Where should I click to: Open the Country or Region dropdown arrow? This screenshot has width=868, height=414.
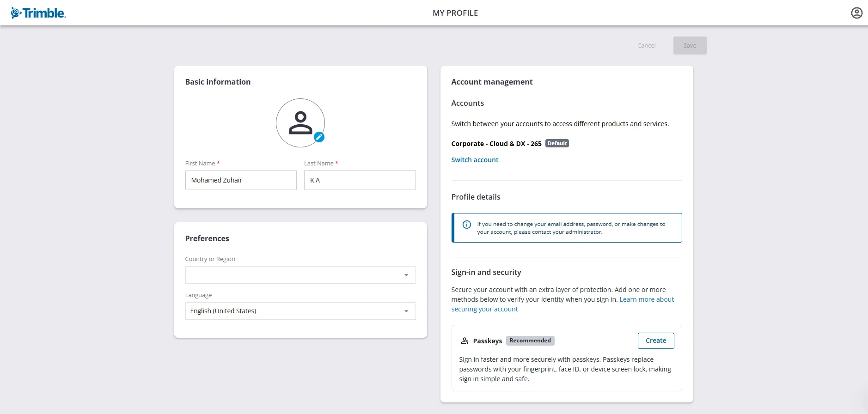tap(406, 275)
